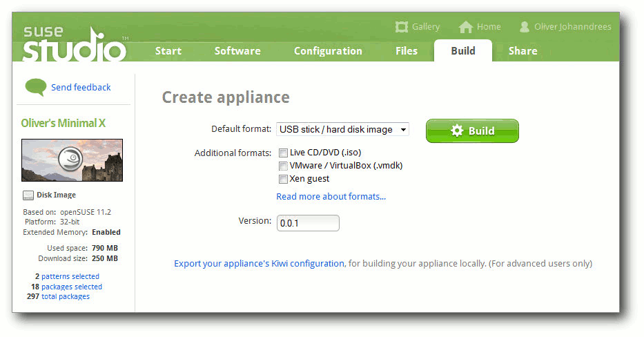Click the Extended Memory Enabled value
This screenshot has height=337, width=644.
tap(106, 232)
